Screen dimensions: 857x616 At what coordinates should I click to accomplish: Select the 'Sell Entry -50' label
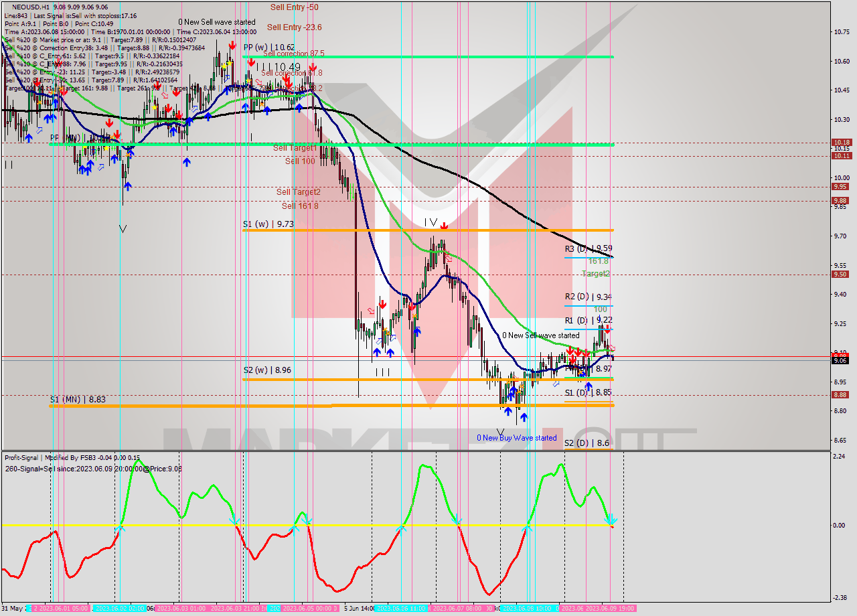[x=295, y=7]
